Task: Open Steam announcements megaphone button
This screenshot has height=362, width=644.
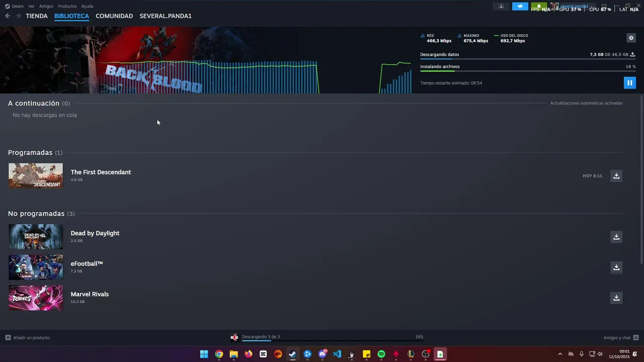Action: (520, 7)
